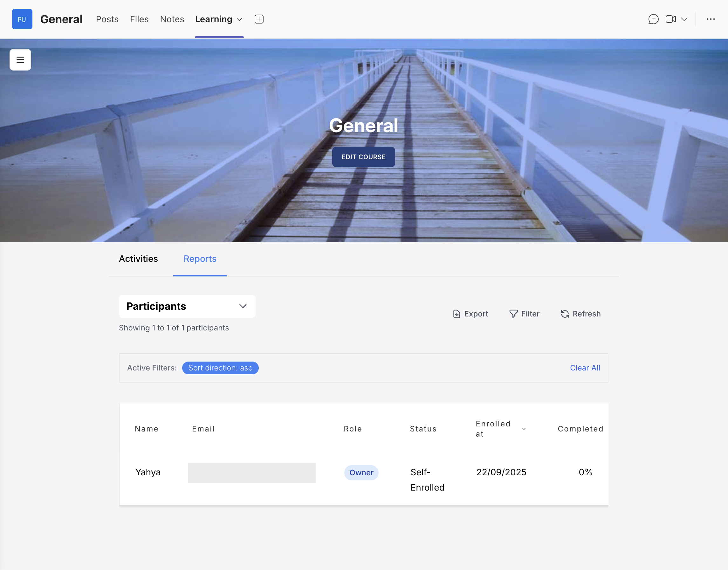
Task: Click the Owner role badge for Yahya
Action: coord(361,472)
